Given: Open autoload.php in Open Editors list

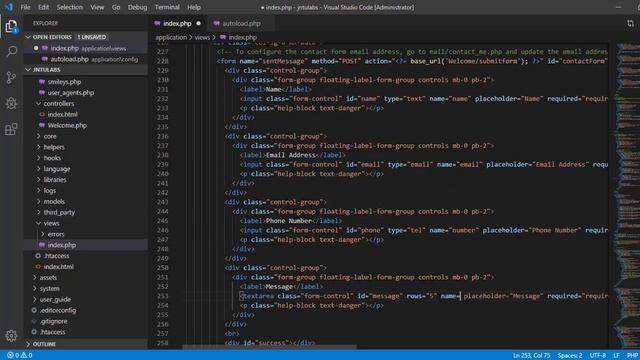Looking at the screenshot, I should pyautogui.click(x=86, y=59).
